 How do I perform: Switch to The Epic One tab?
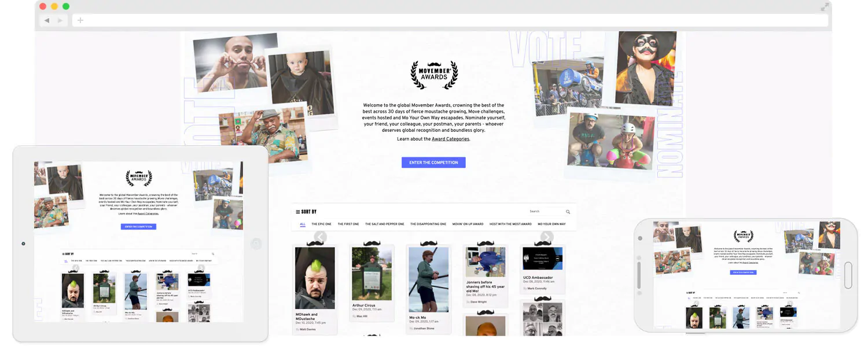coord(321,224)
